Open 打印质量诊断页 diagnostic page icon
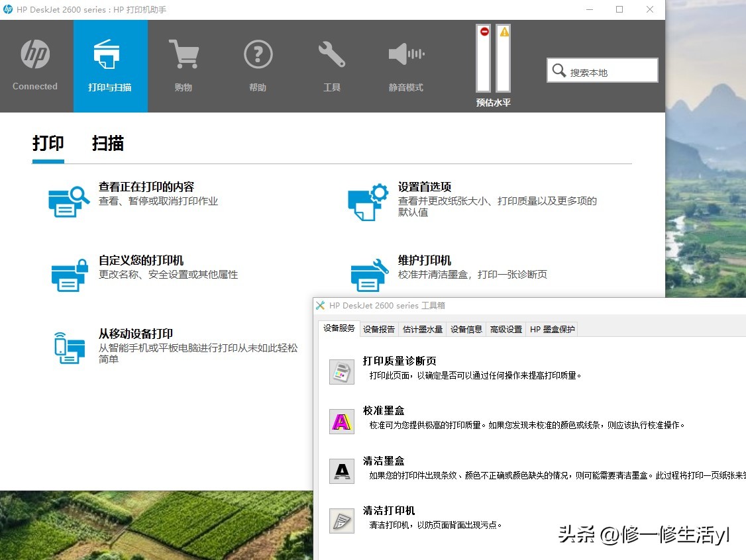 pyautogui.click(x=341, y=371)
